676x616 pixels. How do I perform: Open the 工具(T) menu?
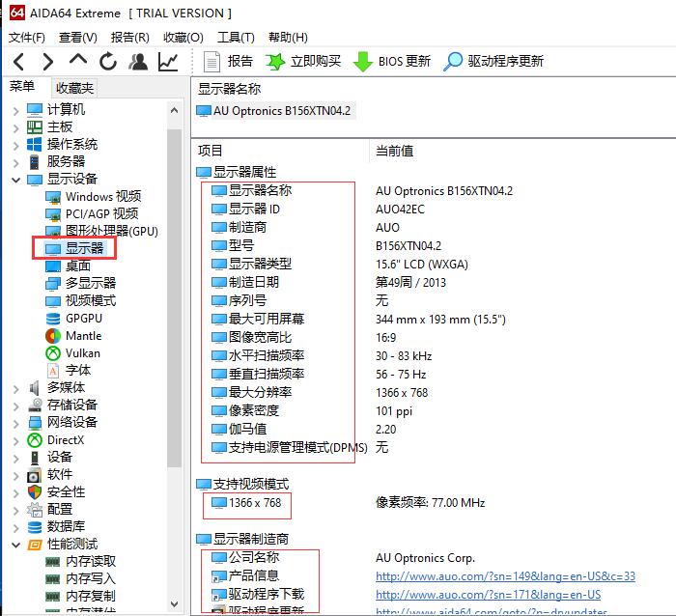click(236, 38)
